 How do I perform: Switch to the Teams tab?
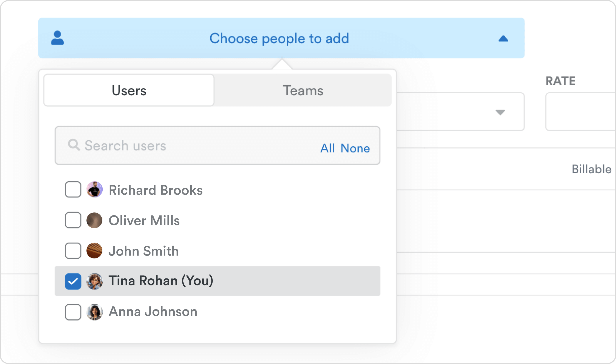(303, 91)
